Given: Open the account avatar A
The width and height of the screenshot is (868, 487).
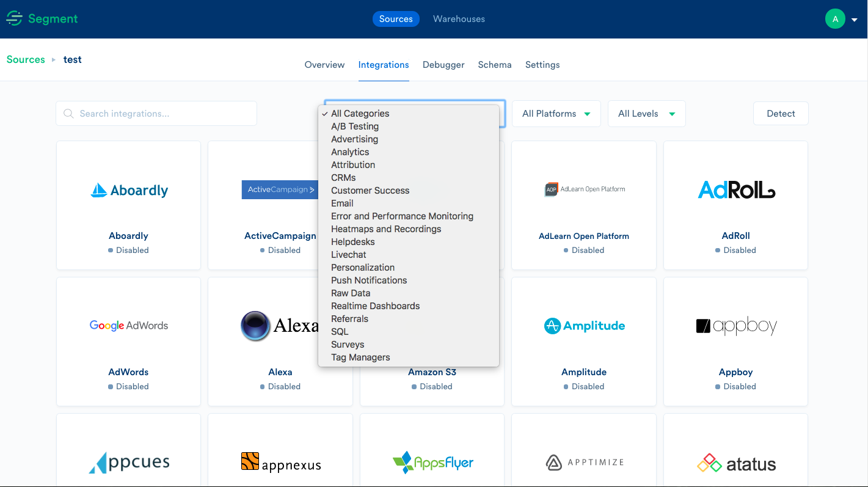Looking at the screenshot, I should point(835,19).
